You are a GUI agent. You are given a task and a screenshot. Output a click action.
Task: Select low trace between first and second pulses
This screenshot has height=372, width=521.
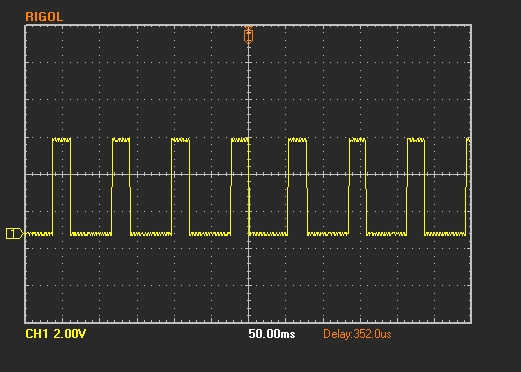pos(91,234)
